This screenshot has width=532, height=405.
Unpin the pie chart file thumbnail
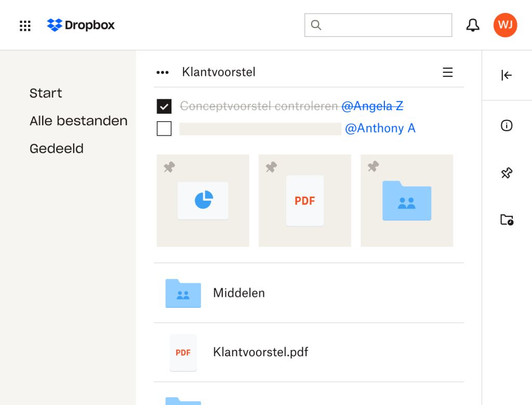tap(169, 167)
